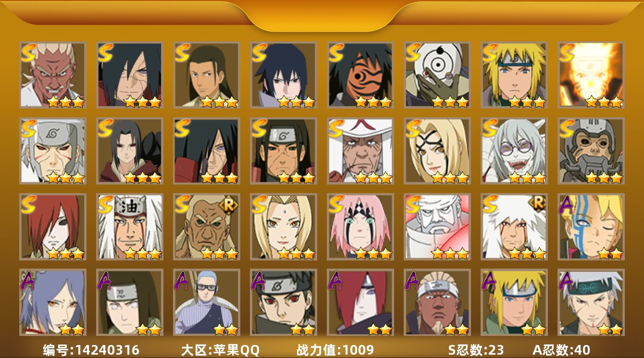Choose the glowing golden chakra-mode character

pos(591,75)
